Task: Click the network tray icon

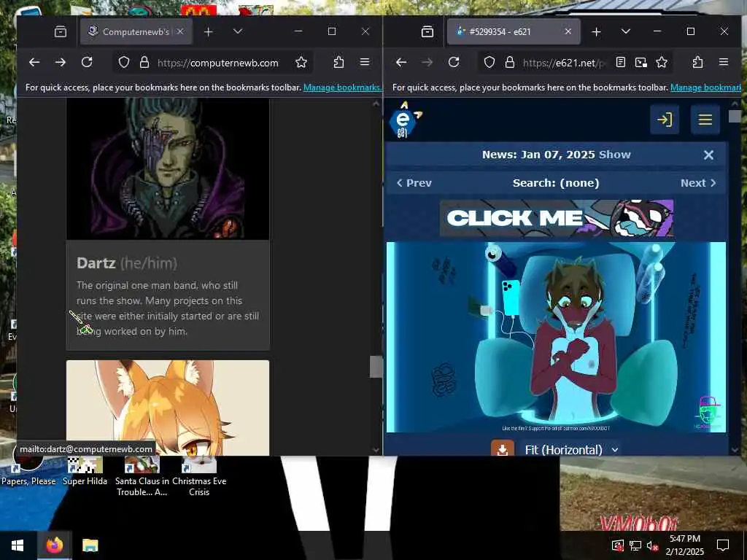Action: point(635,545)
